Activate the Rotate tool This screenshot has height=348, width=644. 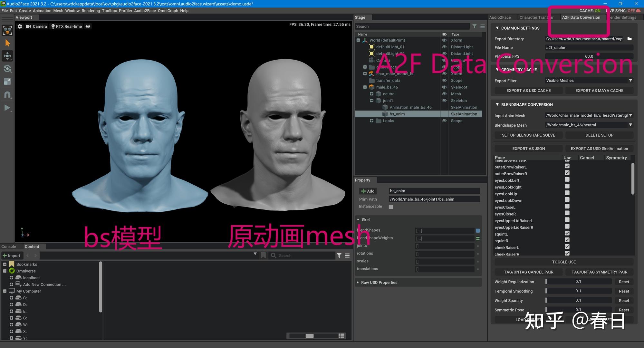[x=7, y=69]
